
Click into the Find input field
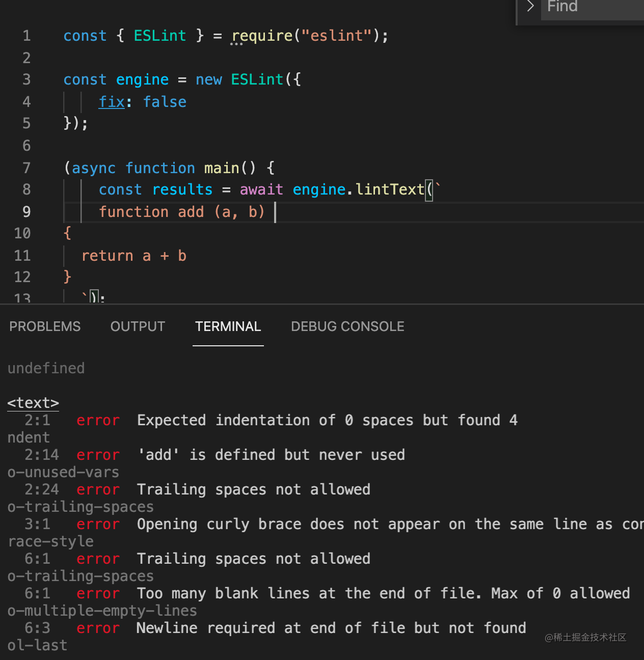[x=591, y=7]
